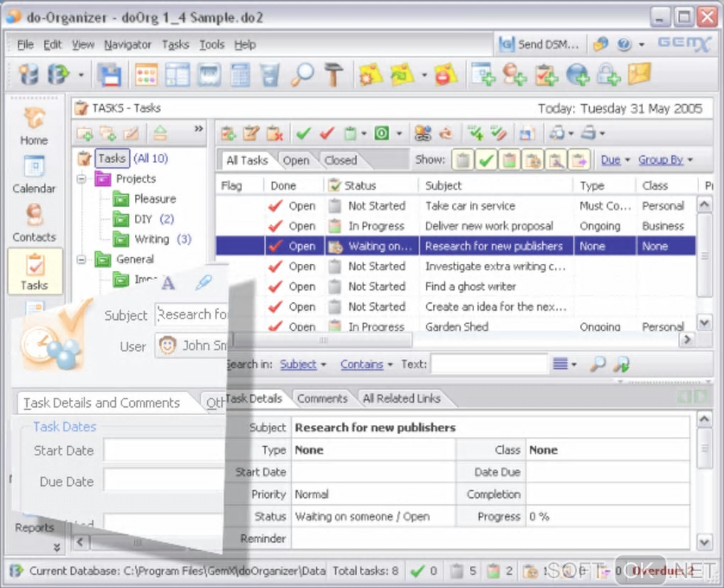Click the red check mark toolbar icon

coord(327,133)
